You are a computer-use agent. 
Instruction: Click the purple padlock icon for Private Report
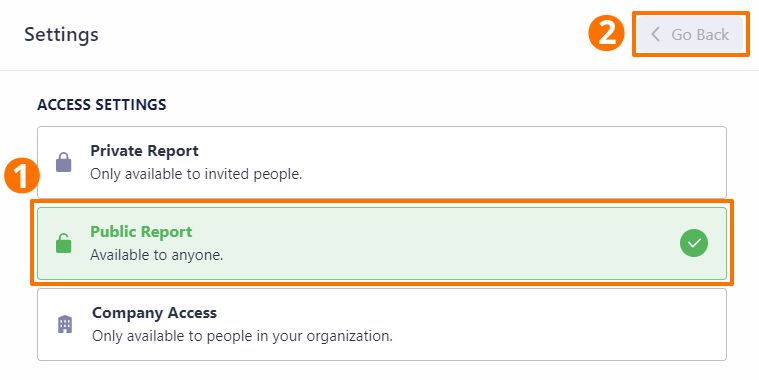pos(63,162)
